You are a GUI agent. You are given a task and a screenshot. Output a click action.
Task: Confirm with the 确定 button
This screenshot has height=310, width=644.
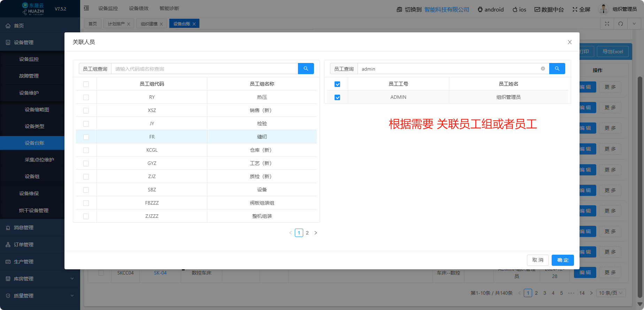click(563, 260)
